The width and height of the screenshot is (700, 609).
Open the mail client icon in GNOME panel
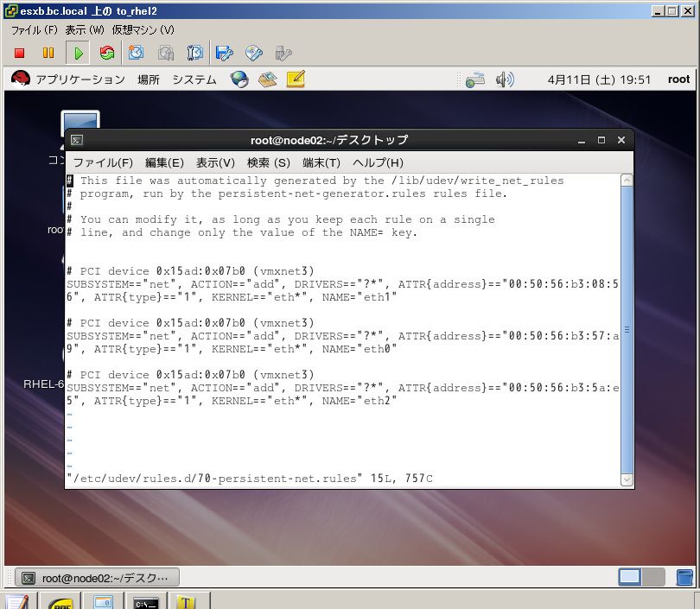tap(267, 79)
